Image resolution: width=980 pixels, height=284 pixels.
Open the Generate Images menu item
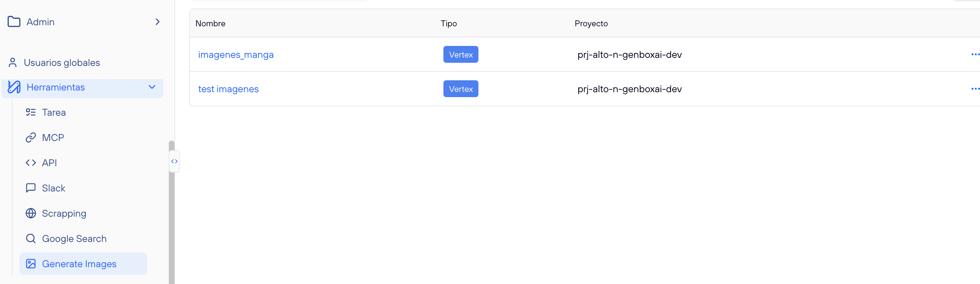click(x=79, y=264)
